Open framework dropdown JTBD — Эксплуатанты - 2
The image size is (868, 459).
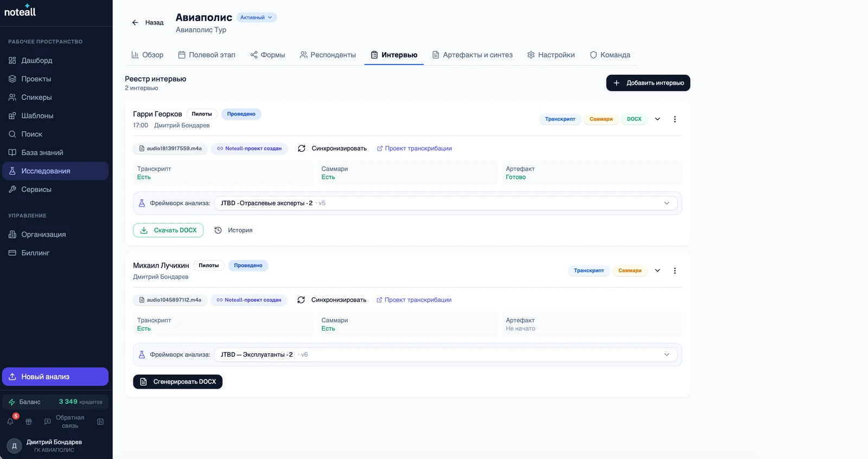(x=445, y=354)
